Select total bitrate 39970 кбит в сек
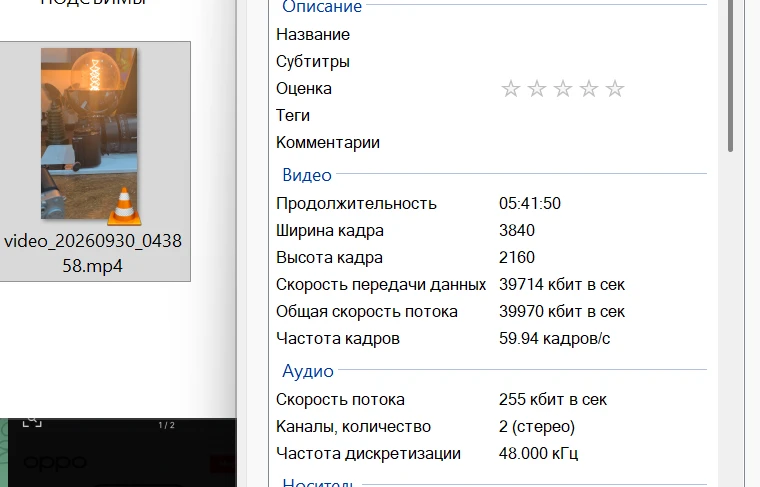Image resolution: width=760 pixels, height=487 pixels. (562, 312)
